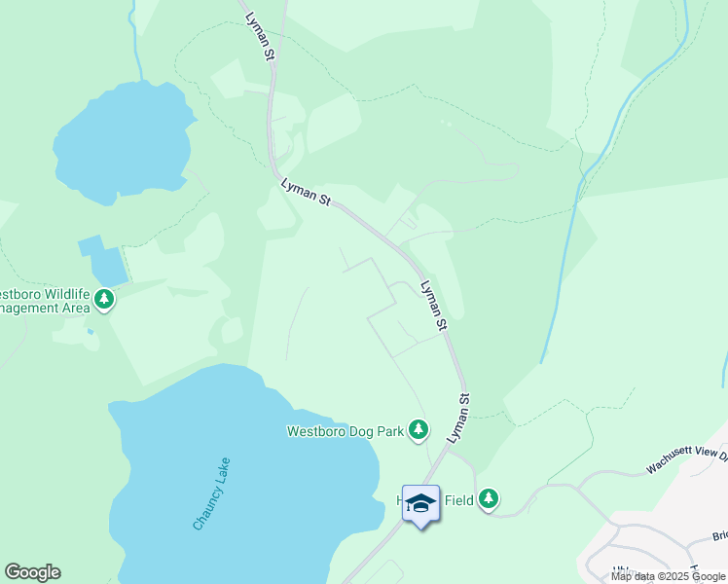Click the tree pin beside the Field label
The height and width of the screenshot is (584, 728).
(488, 500)
